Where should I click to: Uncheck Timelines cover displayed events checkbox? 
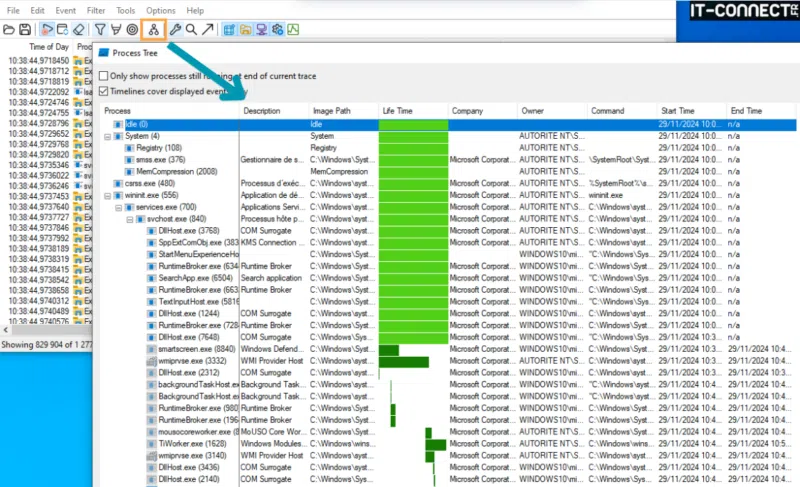[x=104, y=91]
